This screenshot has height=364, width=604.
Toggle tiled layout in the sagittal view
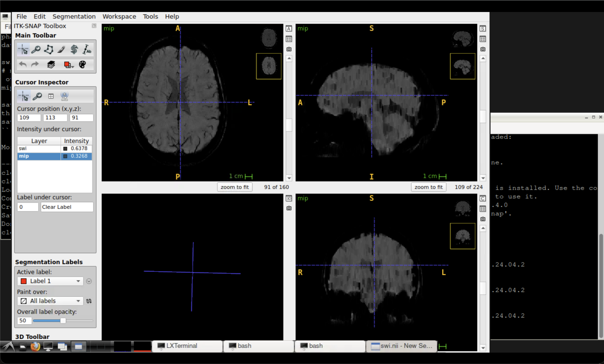[483, 39]
